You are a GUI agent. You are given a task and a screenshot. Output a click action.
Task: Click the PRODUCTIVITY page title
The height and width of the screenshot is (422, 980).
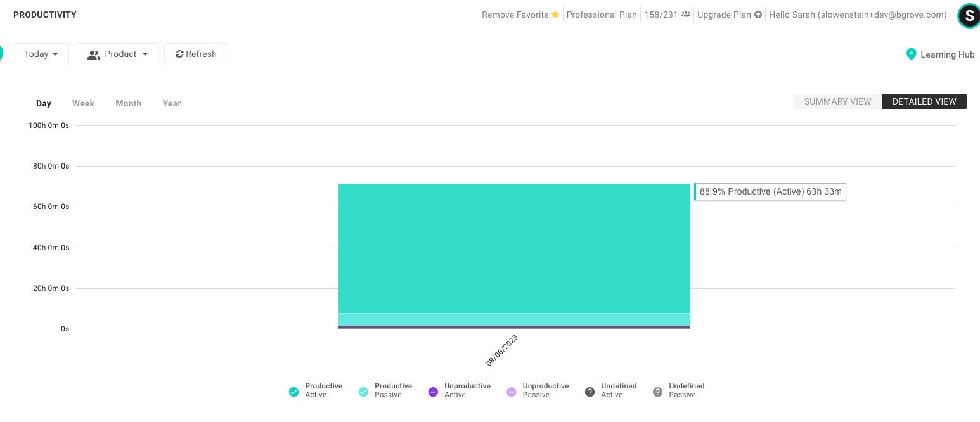[x=45, y=15]
